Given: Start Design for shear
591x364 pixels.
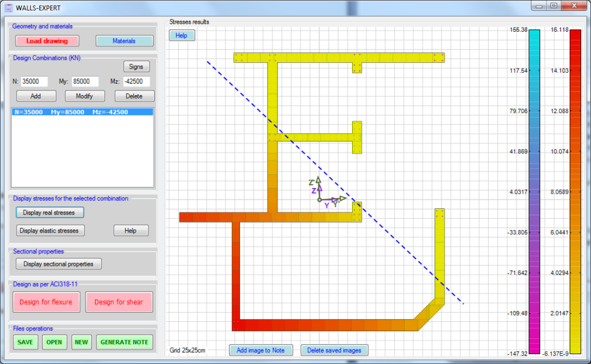Looking at the screenshot, I should pos(119,302).
